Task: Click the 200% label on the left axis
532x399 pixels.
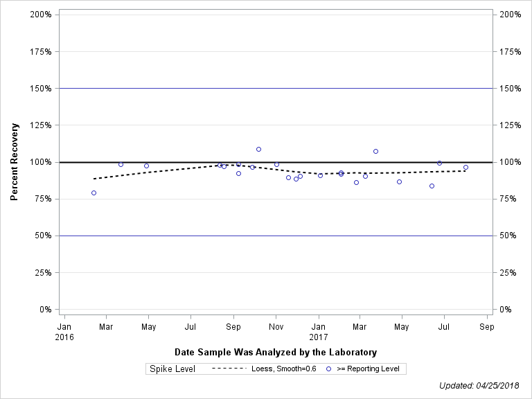Action: 41,15
